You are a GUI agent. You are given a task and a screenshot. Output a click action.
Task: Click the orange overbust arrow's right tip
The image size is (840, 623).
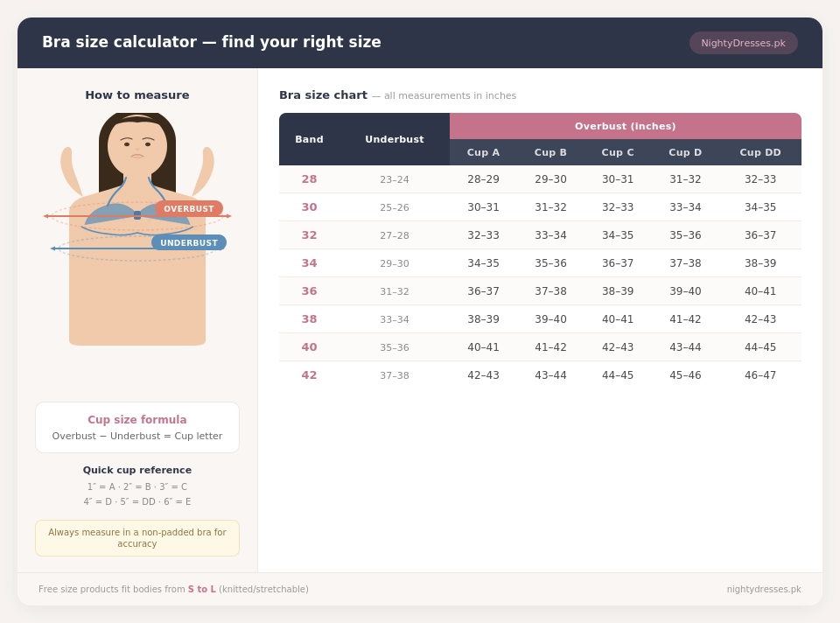point(228,216)
